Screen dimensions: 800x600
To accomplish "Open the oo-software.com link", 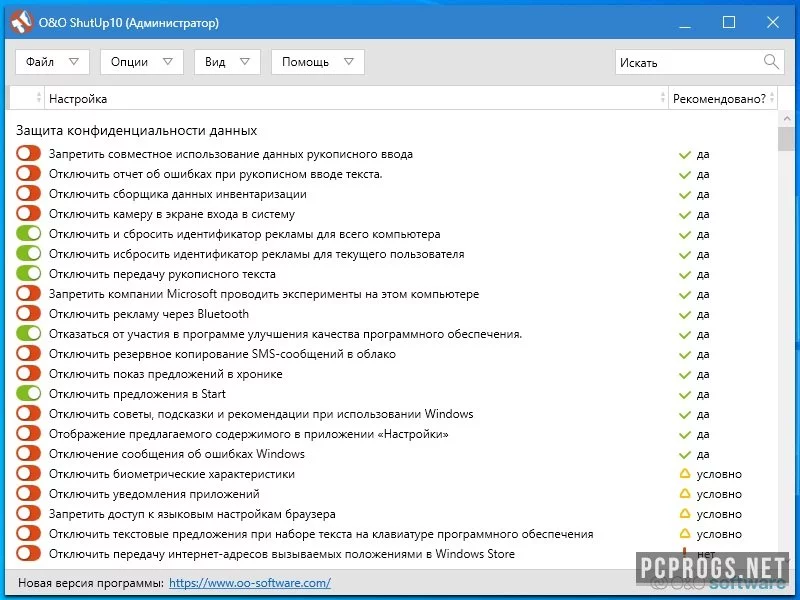I will 250,583.
